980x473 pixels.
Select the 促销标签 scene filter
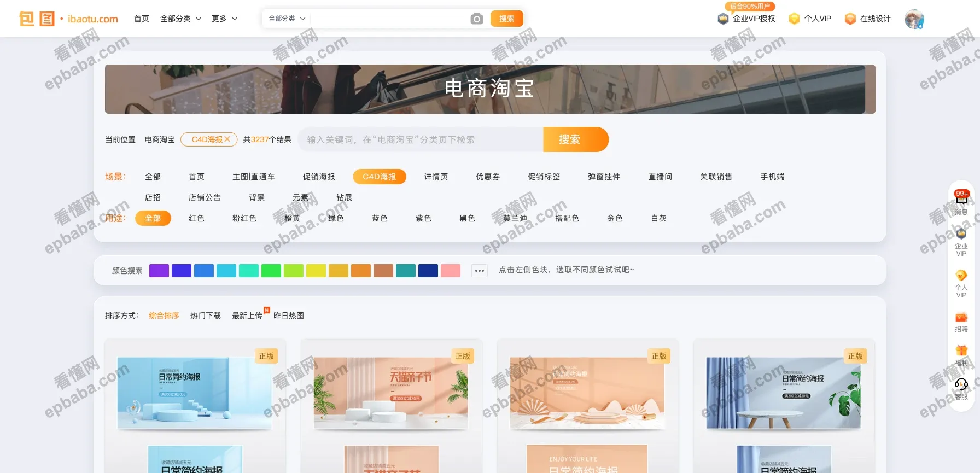[x=544, y=177]
